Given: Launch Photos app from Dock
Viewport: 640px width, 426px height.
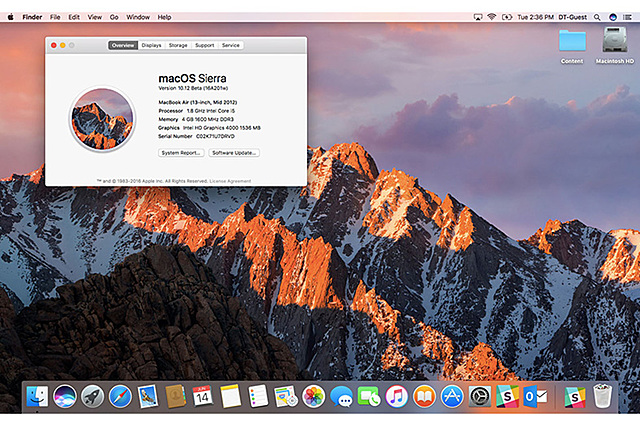Looking at the screenshot, I should click(x=313, y=396).
